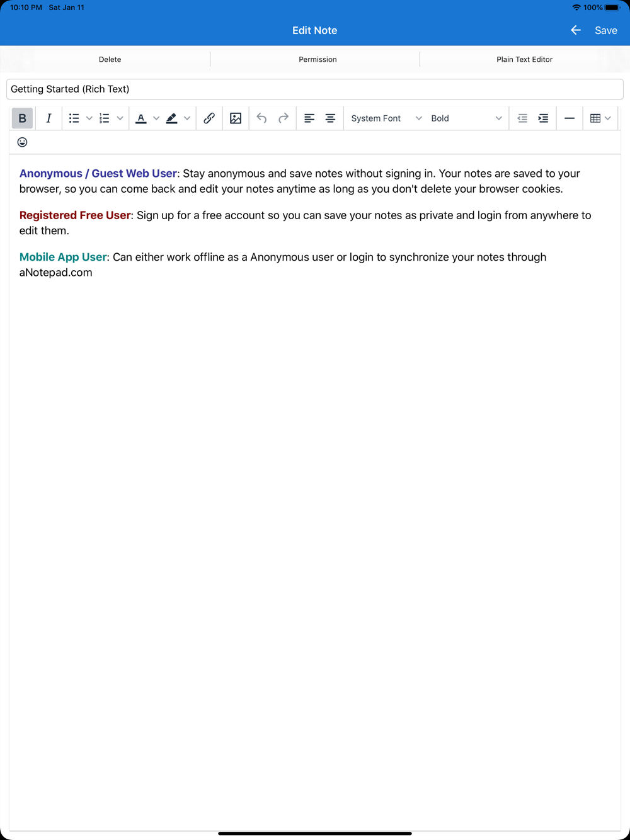Apply text color with the A icon

[141, 118]
